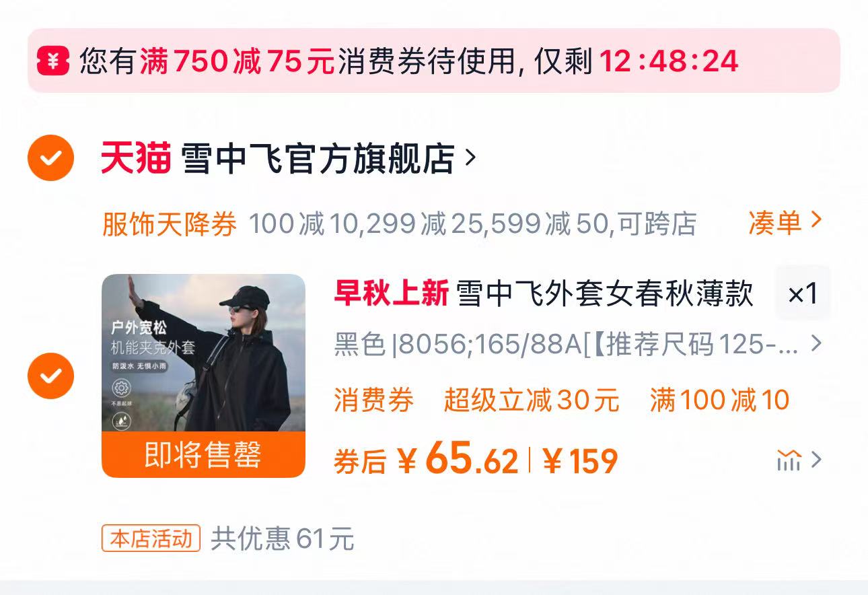Open product title 雪中飞外套女春秋薄款
Viewport: 868px width, 595px height.
coord(604,294)
